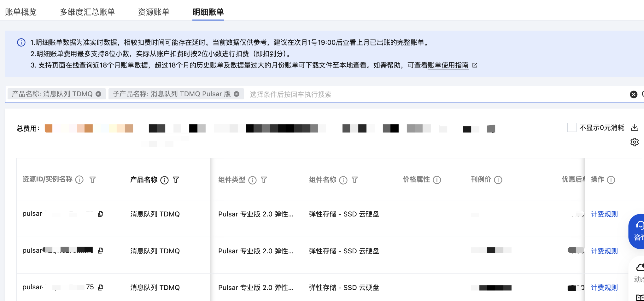Open column settings via the gear icon
The width and height of the screenshot is (644, 301).
[635, 142]
